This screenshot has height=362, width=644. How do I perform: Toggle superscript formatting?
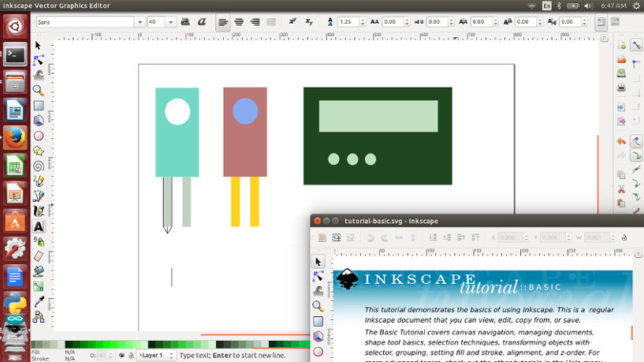coord(292,22)
